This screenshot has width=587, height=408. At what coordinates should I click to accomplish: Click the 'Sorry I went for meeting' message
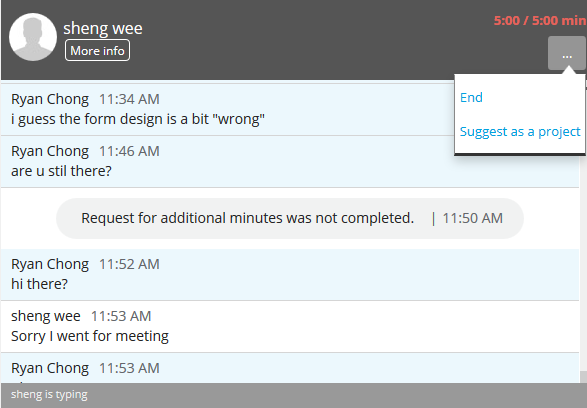[90, 336]
